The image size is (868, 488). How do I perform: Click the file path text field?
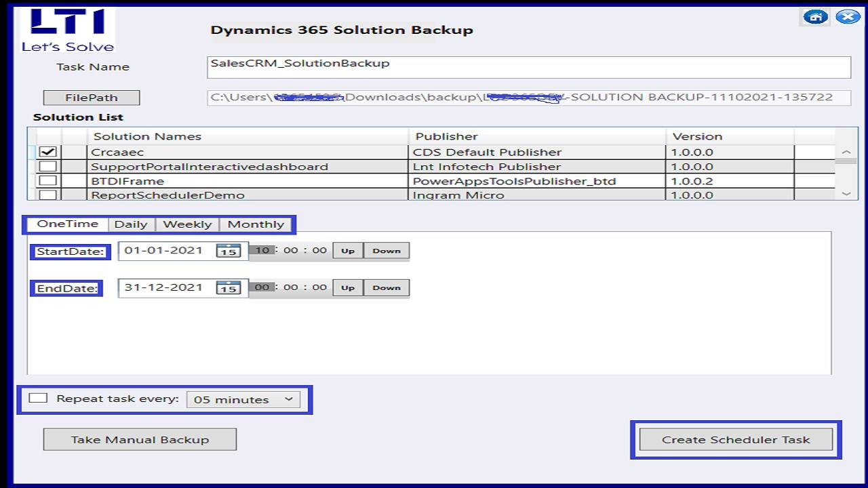529,97
